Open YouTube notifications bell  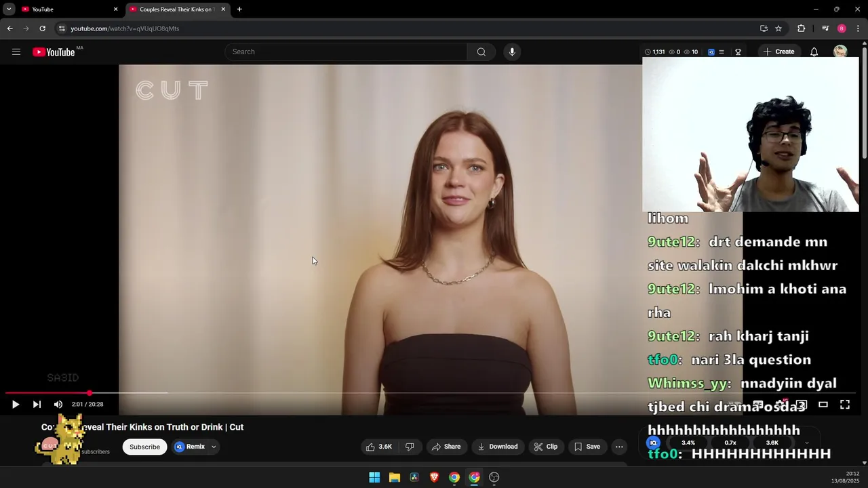(814, 52)
